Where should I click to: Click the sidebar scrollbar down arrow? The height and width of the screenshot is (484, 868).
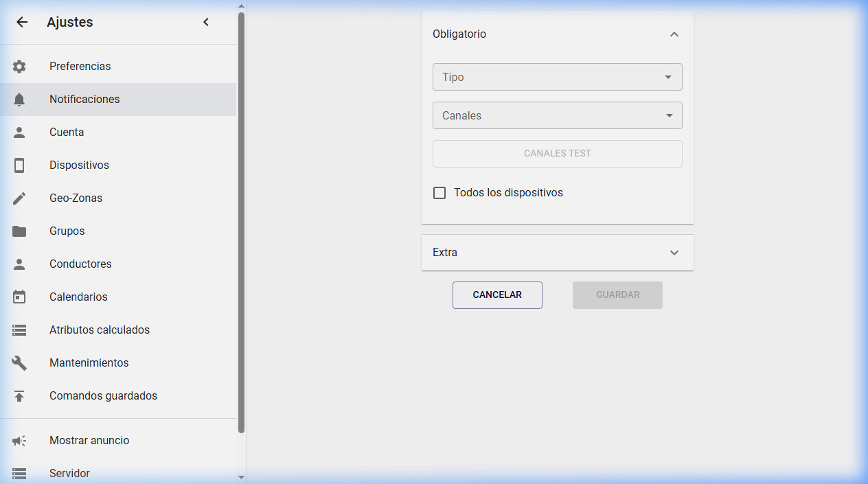click(241, 477)
